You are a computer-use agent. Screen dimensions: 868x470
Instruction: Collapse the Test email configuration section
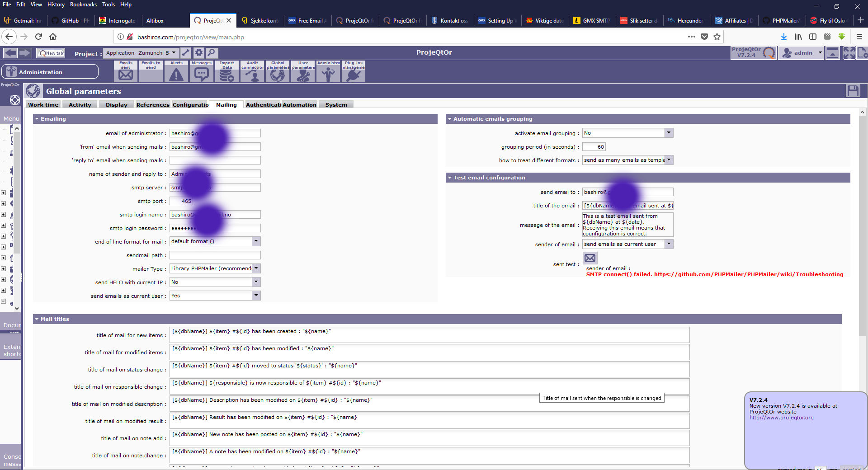[x=450, y=178]
